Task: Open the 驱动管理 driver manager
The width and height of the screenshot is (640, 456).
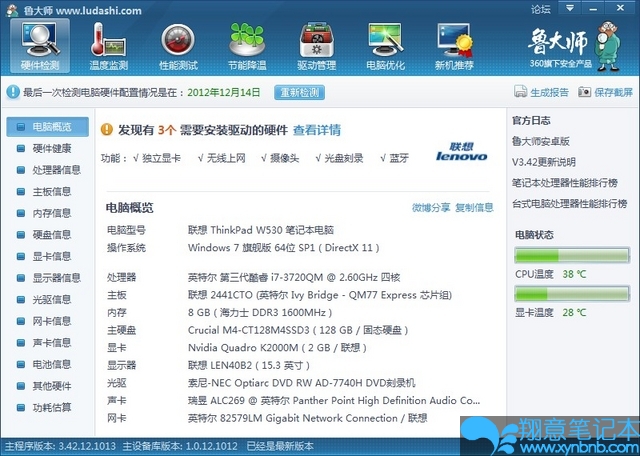Action: pyautogui.click(x=317, y=46)
